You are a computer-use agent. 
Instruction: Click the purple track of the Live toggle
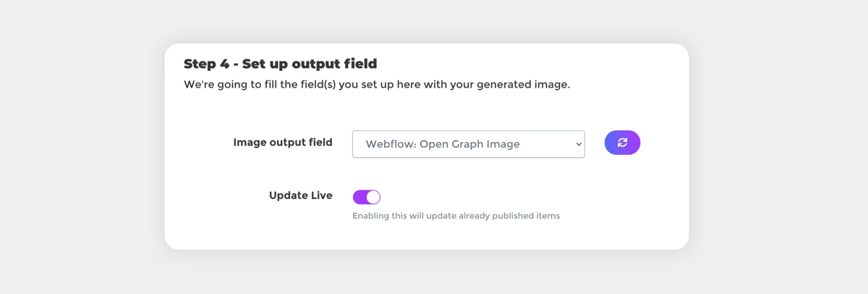point(359,197)
